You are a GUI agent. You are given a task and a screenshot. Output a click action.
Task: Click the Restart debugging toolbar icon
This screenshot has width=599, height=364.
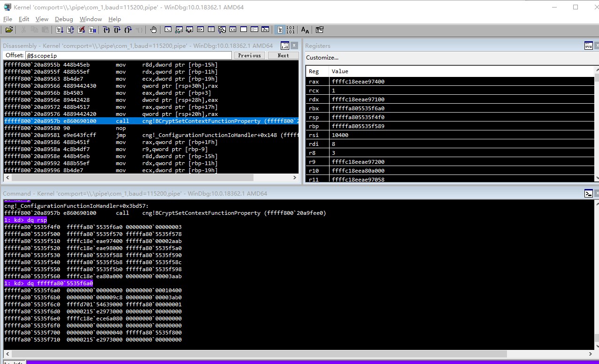(x=70, y=30)
